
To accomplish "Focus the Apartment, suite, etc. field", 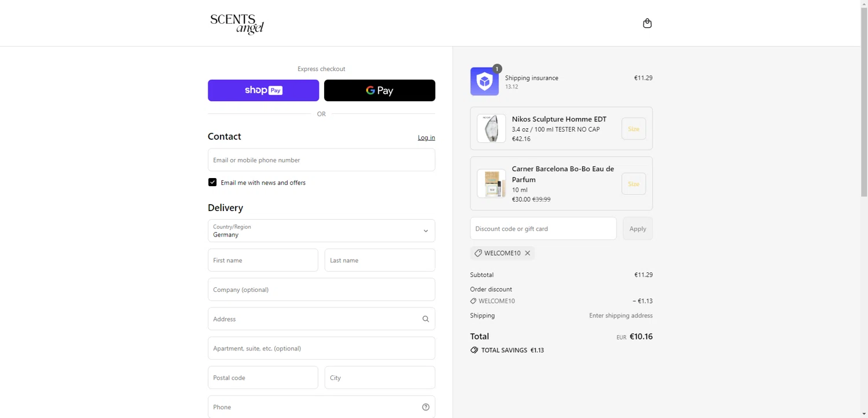I will click(x=321, y=349).
